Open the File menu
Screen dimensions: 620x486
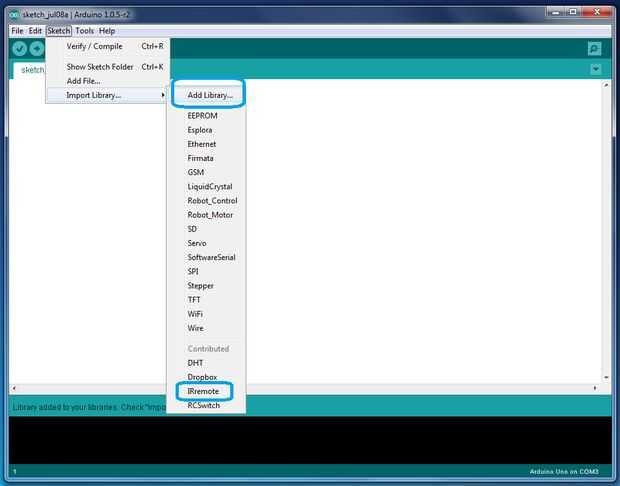pyautogui.click(x=17, y=31)
